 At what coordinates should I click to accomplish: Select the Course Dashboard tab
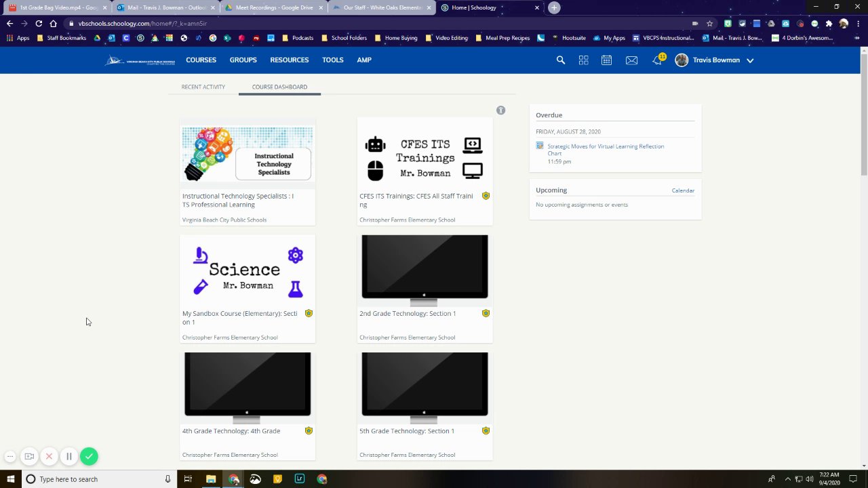click(279, 87)
